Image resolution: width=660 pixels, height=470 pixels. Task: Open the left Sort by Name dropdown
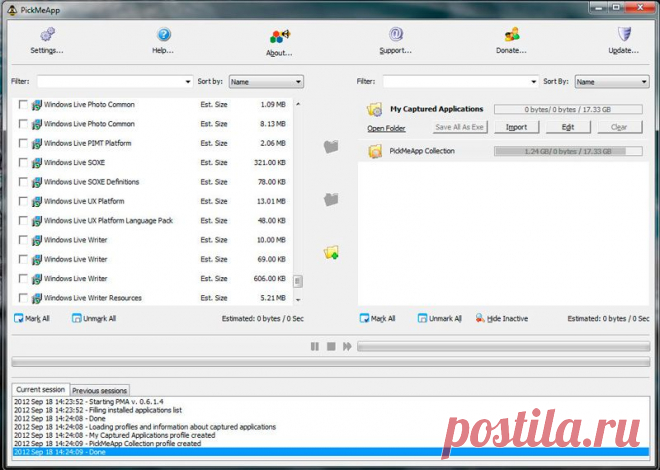[266, 82]
